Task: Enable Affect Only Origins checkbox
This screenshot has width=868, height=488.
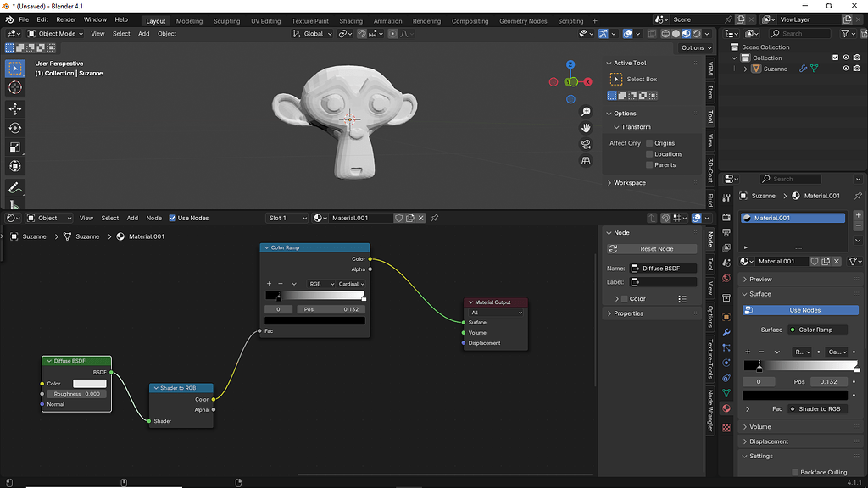Action: [649, 143]
